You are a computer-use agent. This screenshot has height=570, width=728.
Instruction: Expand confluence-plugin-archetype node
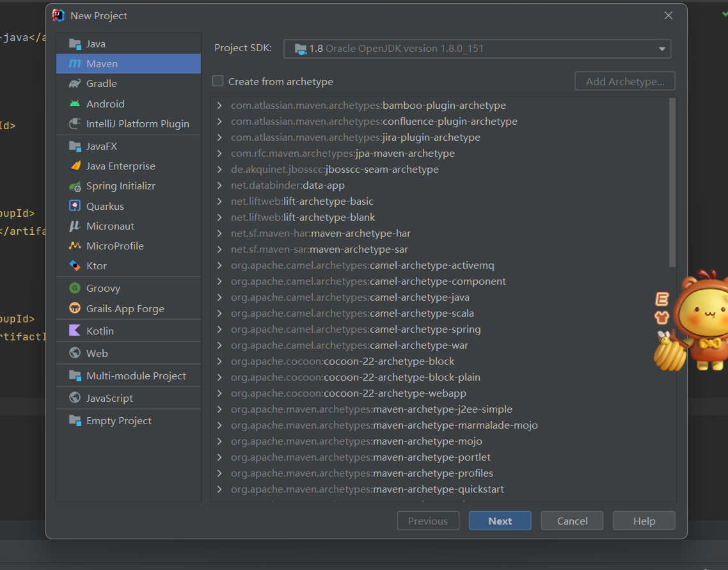click(x=219, y=122)
